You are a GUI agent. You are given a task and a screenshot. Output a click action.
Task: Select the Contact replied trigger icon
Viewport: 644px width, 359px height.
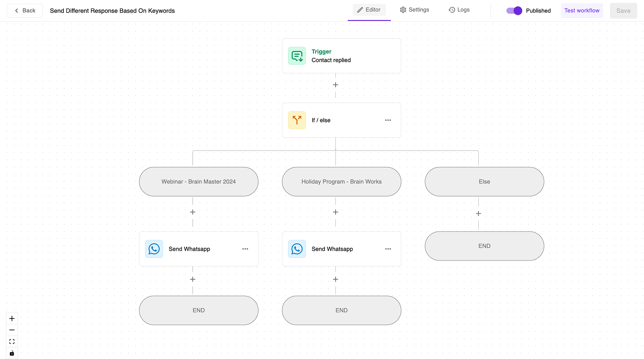pyautogui.click(x=297, y=55)
